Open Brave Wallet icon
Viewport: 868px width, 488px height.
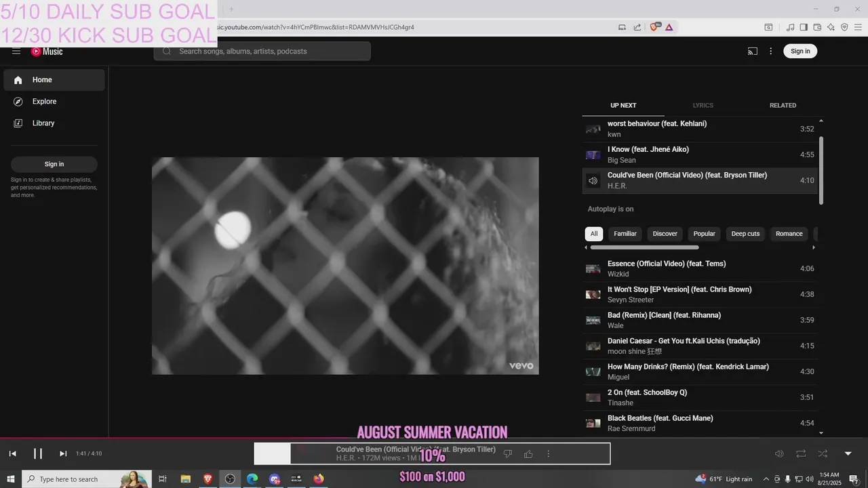coord(817,27)
